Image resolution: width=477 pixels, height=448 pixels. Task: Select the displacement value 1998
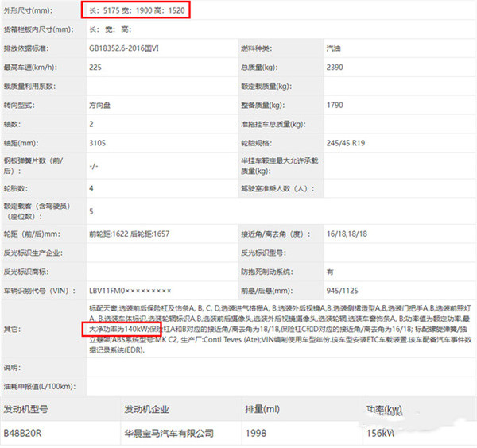pyautogui.click(x=257, y=434)
